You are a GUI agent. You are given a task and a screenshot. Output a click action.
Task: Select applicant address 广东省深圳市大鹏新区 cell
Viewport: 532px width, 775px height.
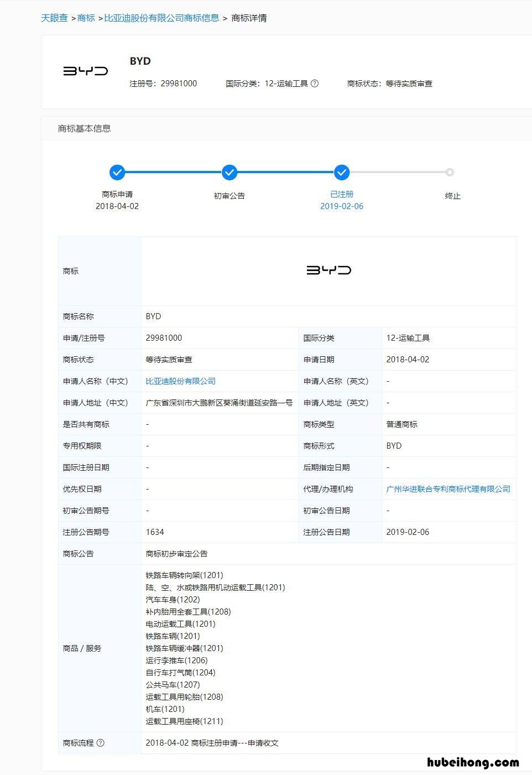pyautogui.click(x=219, y=403)
